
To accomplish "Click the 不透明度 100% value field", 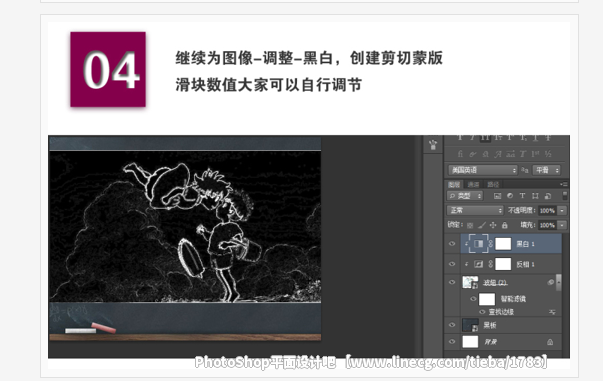I will [x=547, y=210].
